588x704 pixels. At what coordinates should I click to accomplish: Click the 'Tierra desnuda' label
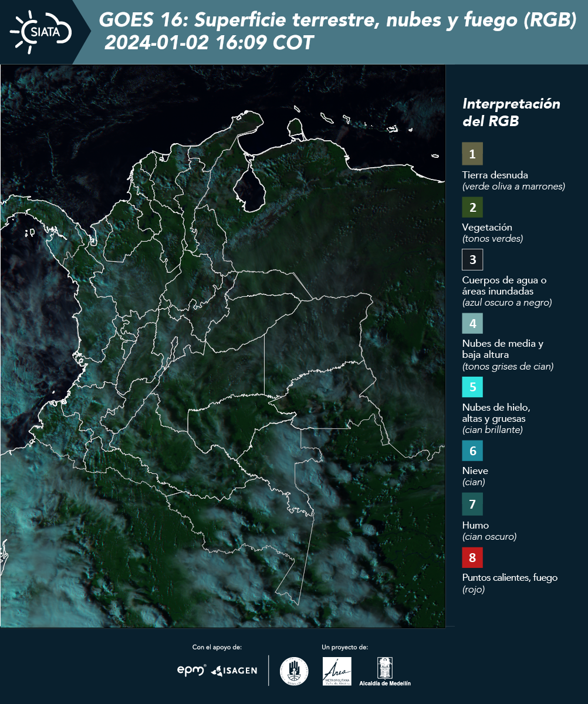point(495,175)
